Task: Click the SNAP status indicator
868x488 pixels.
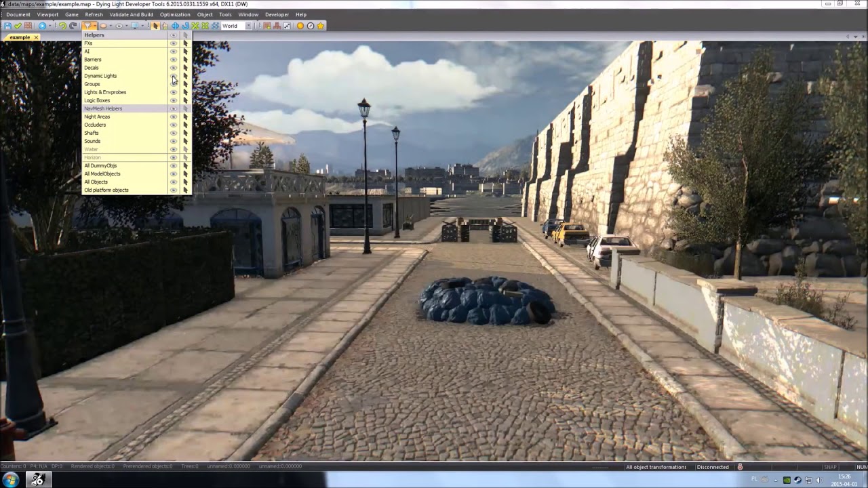Action: coord(830,467)
